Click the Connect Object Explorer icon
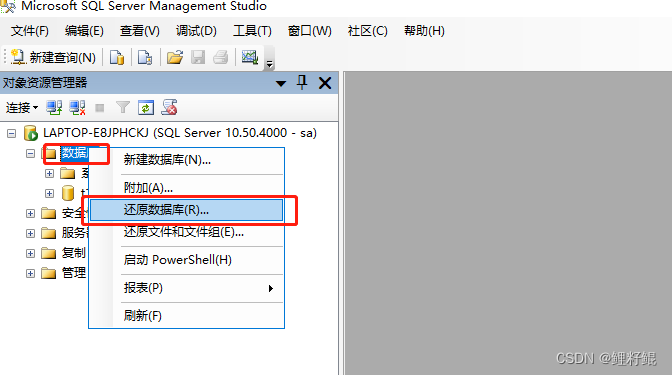This screenshot has height=375, width=672. coord(54,108)
